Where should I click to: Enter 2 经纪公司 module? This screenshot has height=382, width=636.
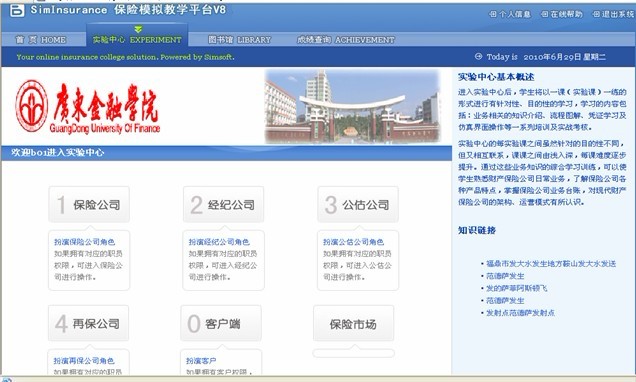(223, 204)
